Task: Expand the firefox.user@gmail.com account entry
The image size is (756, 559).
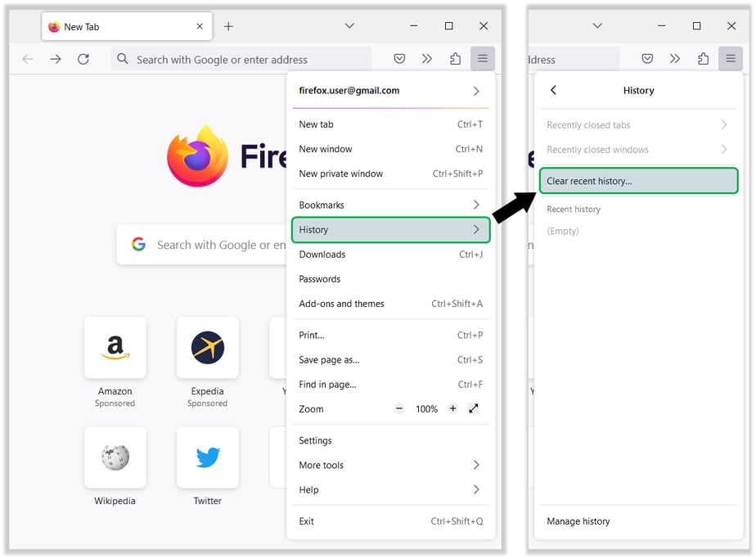Action: [390, 91]
